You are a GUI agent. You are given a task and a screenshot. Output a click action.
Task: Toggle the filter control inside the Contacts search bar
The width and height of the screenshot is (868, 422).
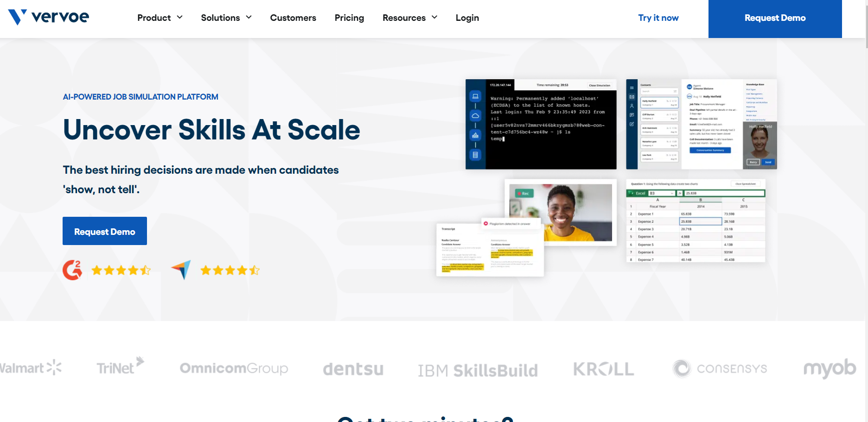pos(675,91)
